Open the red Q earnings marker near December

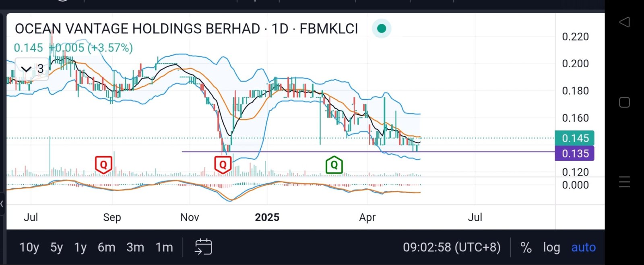[x=223, y=165]
